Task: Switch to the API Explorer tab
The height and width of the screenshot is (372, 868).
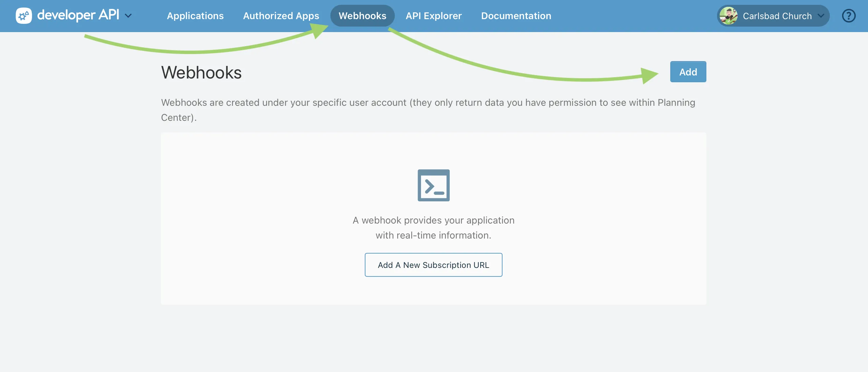Action: (x=433, y=16)
